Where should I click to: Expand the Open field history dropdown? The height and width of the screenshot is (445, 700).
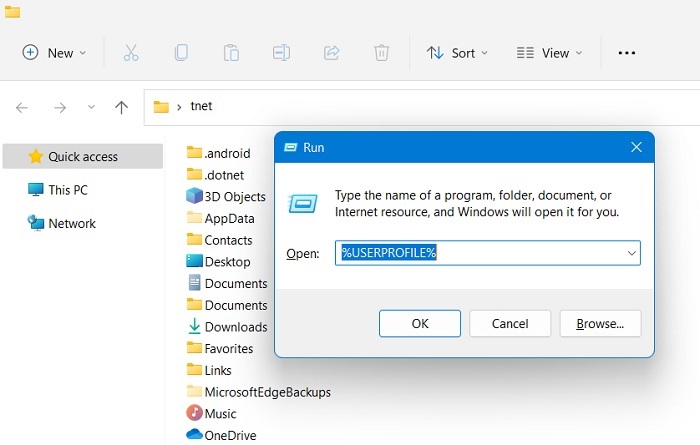click(x=631, y=253)
